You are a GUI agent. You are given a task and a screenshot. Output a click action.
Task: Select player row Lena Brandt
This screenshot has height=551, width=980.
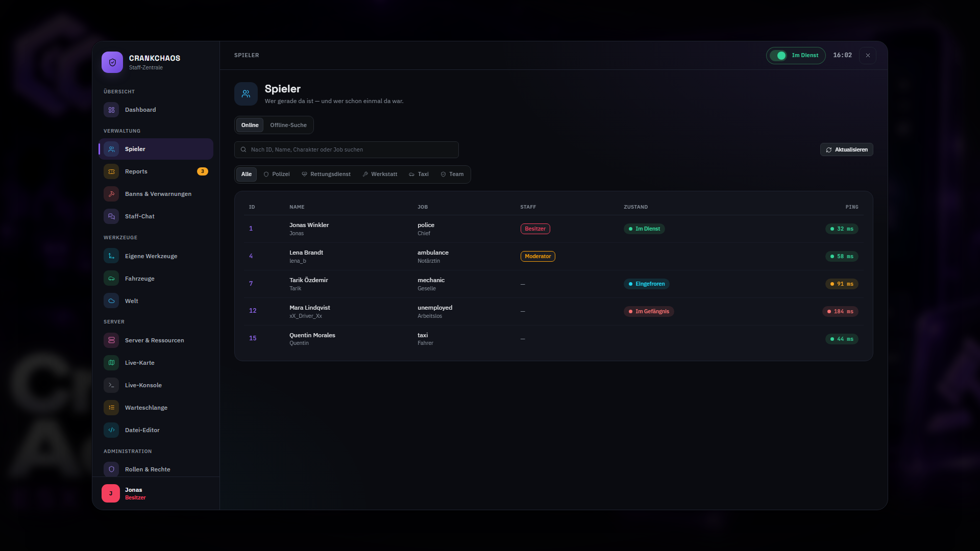pyautogui.click(x=554, y=256)
